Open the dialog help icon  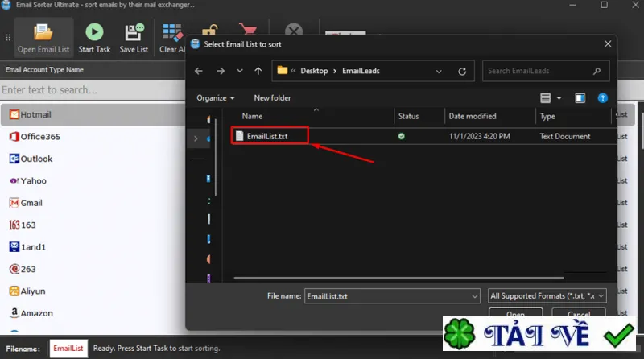pyautogui.click(x=602, y=97)
